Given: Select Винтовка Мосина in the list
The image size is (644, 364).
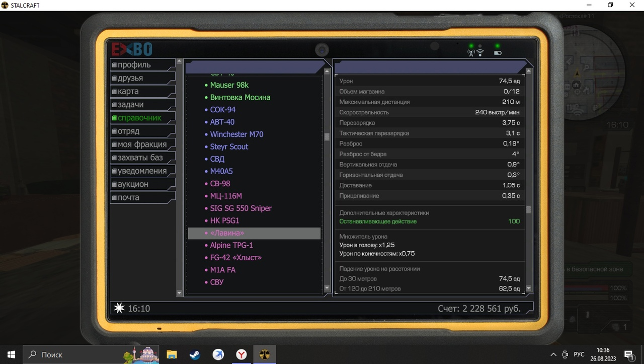Looking at the screenshot, I should (254, 97).
